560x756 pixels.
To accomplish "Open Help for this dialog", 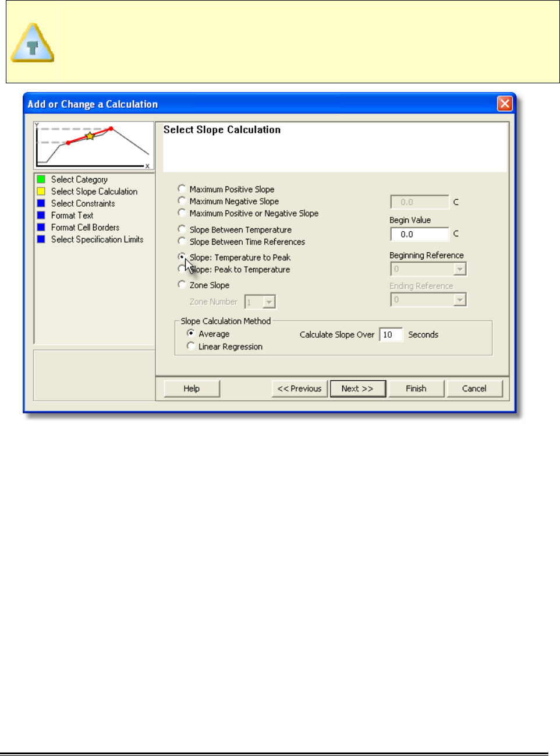I will coord(192,388).
